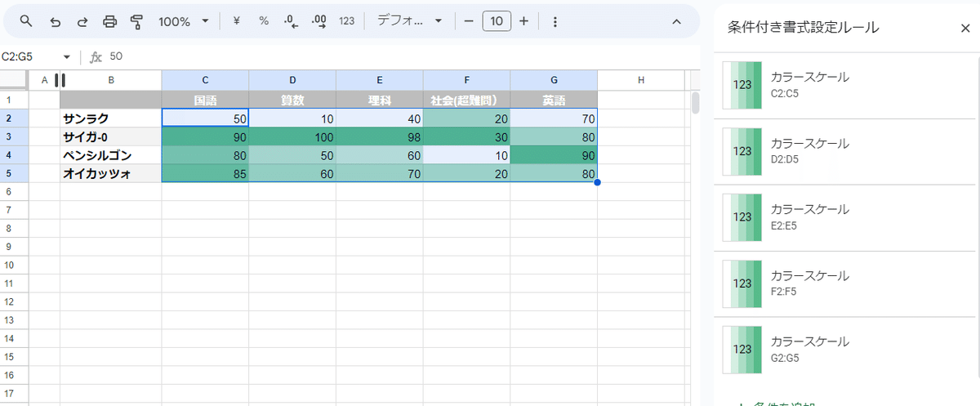Click header cell 国語

pos(205,100)
